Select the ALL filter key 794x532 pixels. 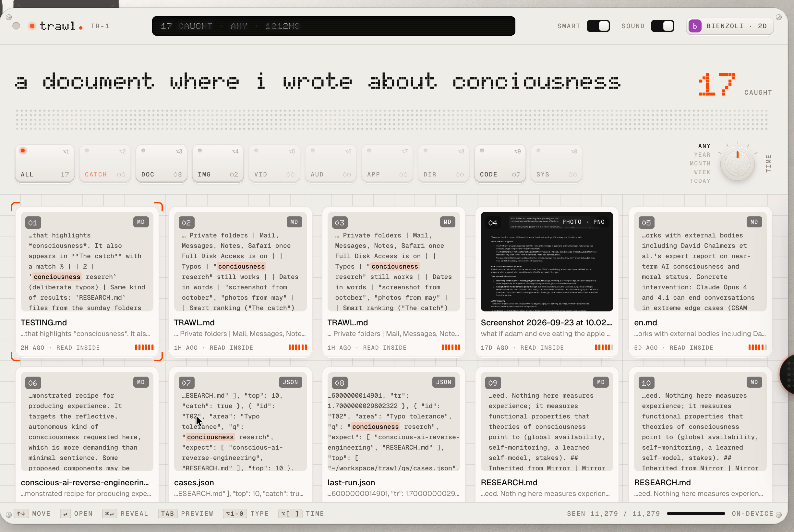tap(45, 163)
